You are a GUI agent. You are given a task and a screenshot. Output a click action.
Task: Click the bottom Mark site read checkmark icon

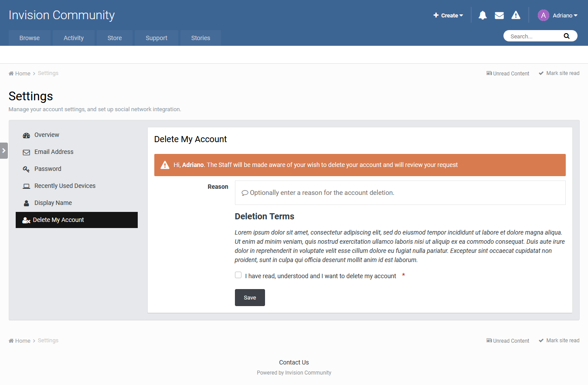pyautogui.click(x=541, y=341)
